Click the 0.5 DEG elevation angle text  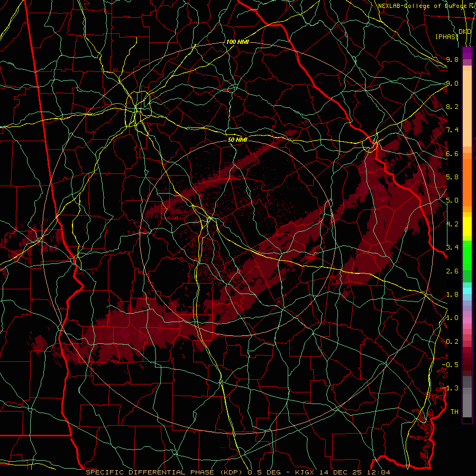point(264,472)
